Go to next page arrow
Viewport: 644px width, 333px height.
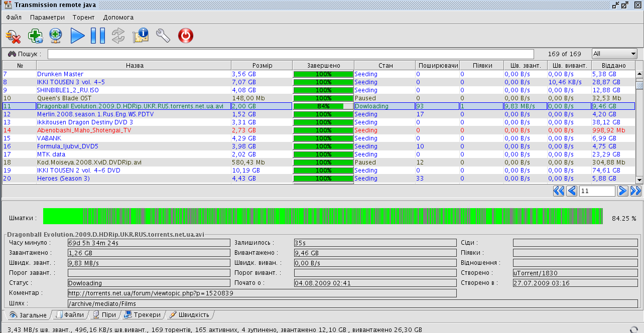[623, 191]
